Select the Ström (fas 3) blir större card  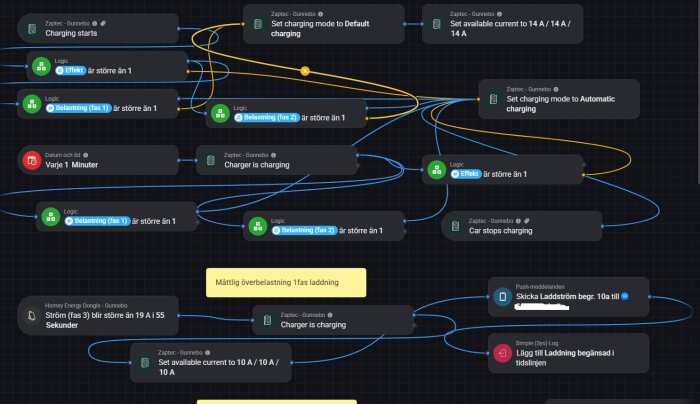[98, 316]
